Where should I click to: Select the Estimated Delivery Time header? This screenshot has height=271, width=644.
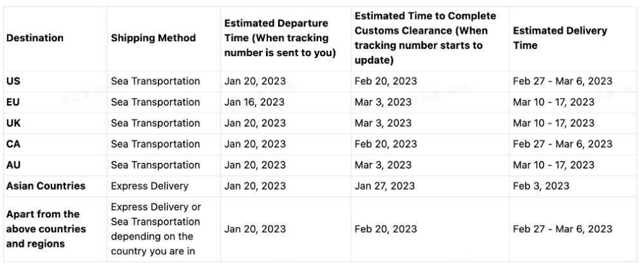pos(560,38)
